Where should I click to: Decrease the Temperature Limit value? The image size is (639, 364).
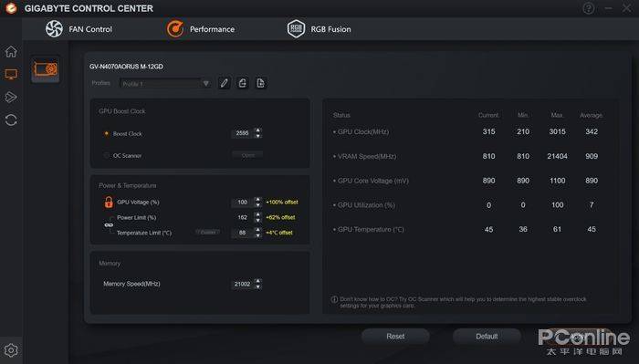click(257, 235)
